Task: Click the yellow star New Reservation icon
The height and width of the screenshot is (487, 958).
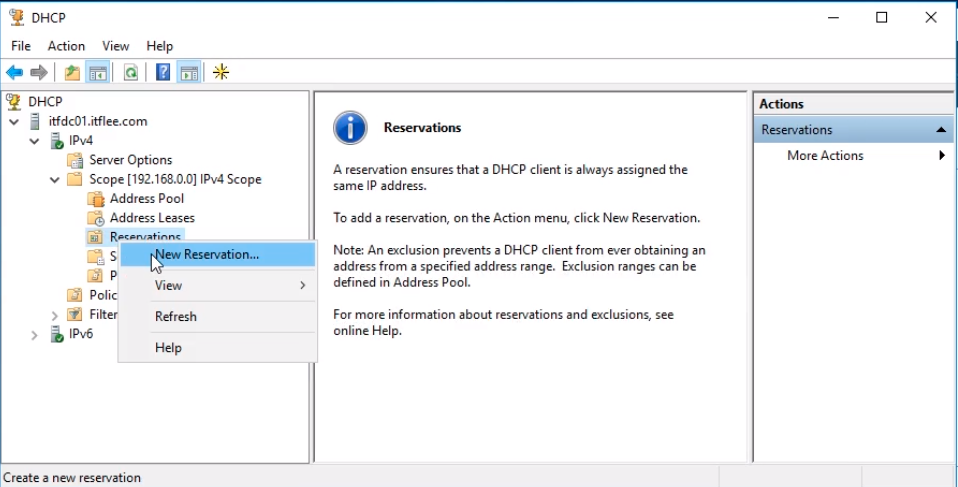Action: (221, 72)
